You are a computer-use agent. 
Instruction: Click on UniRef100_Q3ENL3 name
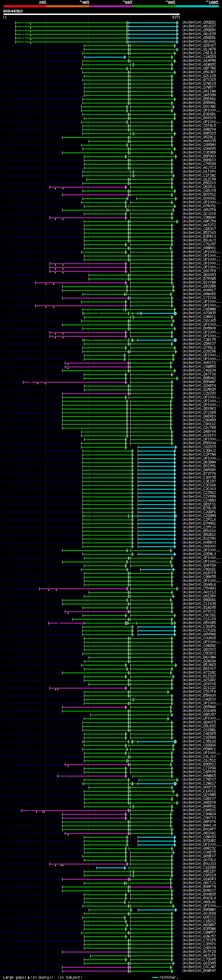point(199,554)
